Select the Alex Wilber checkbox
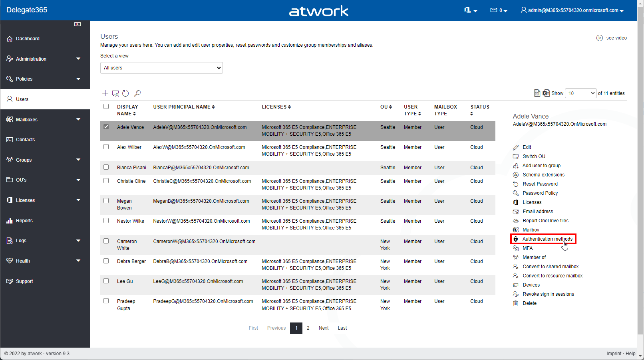644x360 pixels. 106,147
